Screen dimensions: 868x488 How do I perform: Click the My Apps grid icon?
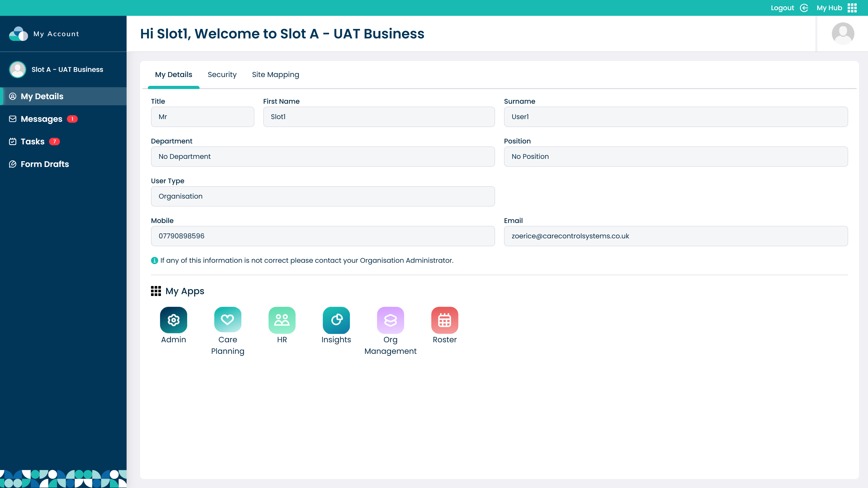[156, 291]
